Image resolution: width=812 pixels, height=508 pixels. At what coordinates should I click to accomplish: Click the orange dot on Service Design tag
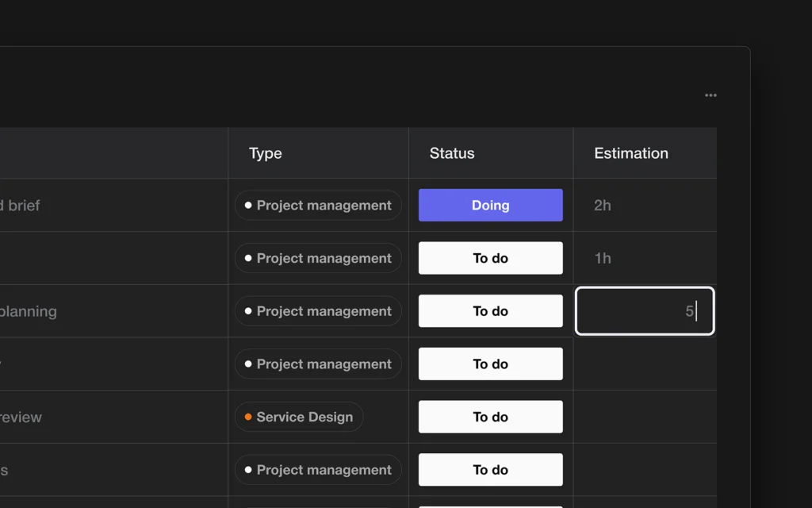point(248,417)
